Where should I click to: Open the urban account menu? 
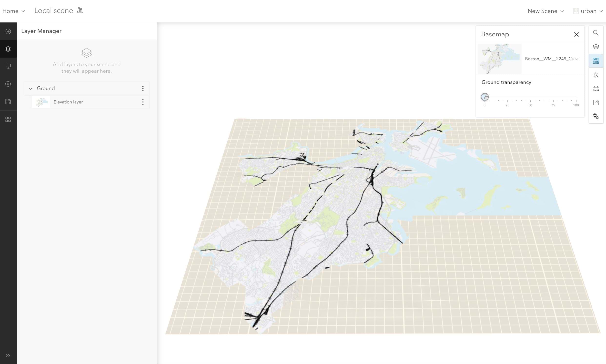click(588, 11)
